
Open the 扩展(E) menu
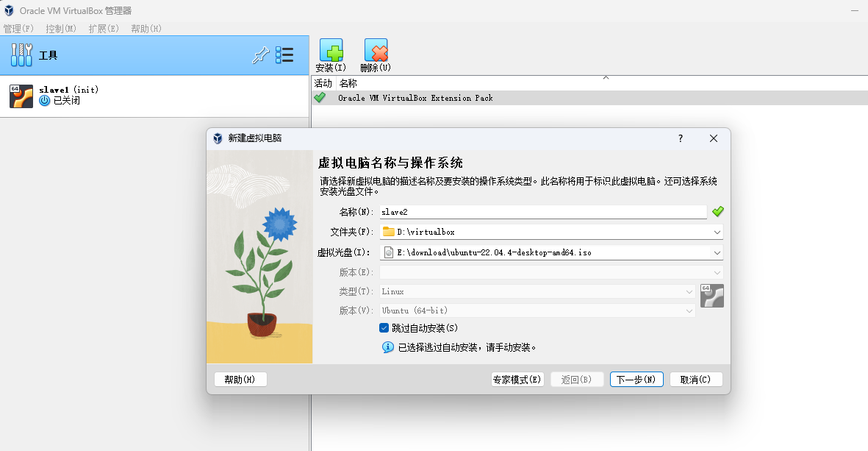pyautogui.click(x=104, y=28)
